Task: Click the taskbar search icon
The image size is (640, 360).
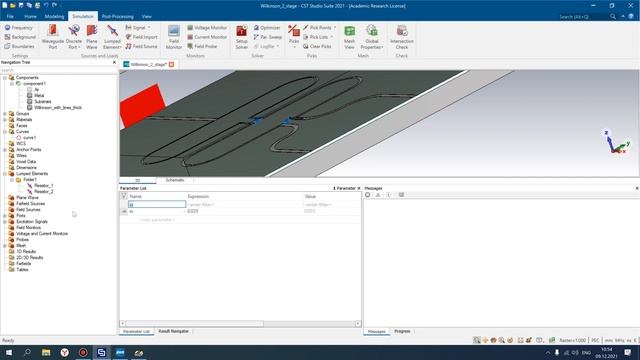Action: click(x=27, y=352)
